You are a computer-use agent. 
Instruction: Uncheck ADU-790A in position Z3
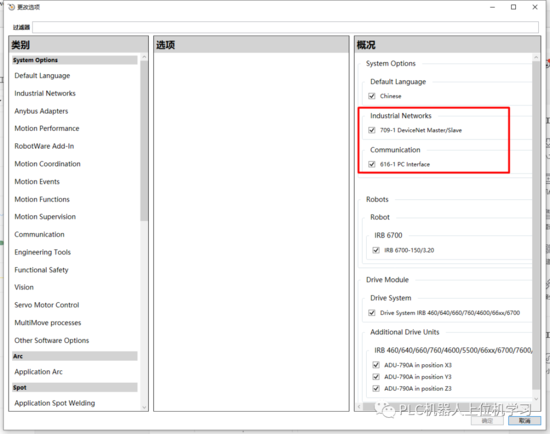point(376,388)
